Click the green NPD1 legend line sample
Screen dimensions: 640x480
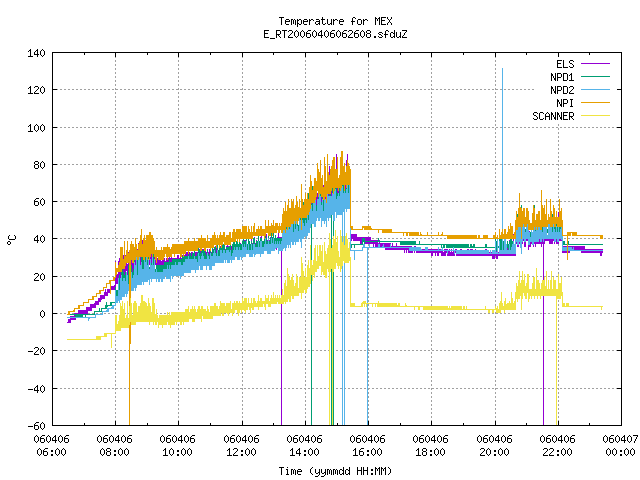pyautogui.click(x=595, y=77)
